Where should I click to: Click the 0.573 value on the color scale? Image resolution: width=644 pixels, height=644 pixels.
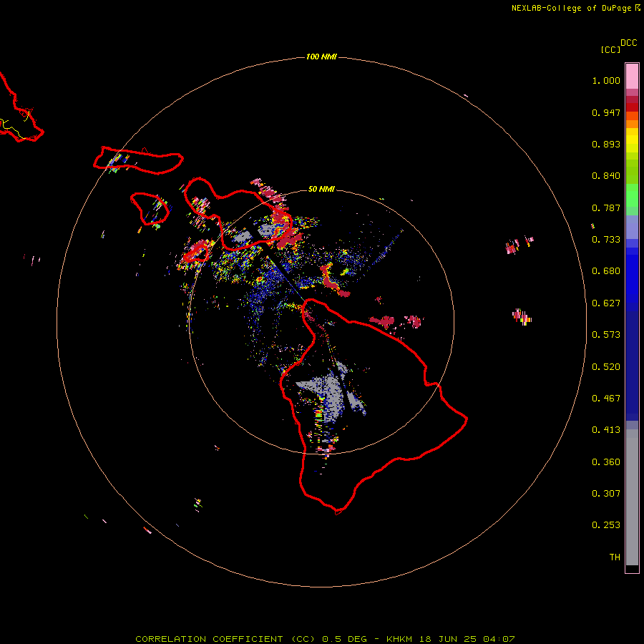[606, 335]
